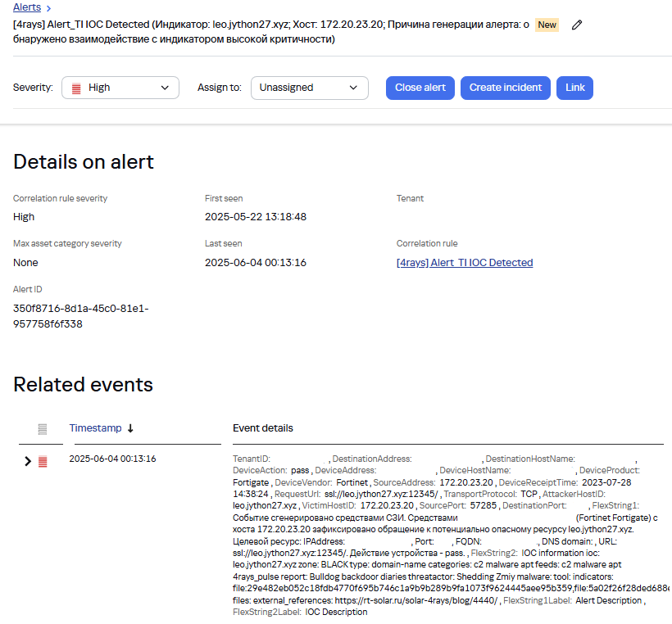672x624 pixels.
Task: Click the pencil edit icon beside alert title
Action: (577, 25)
